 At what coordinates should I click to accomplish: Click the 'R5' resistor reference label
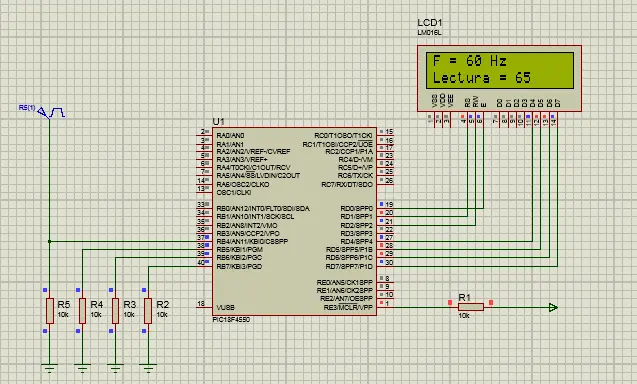pyautogui.click(x=64, y=304)
